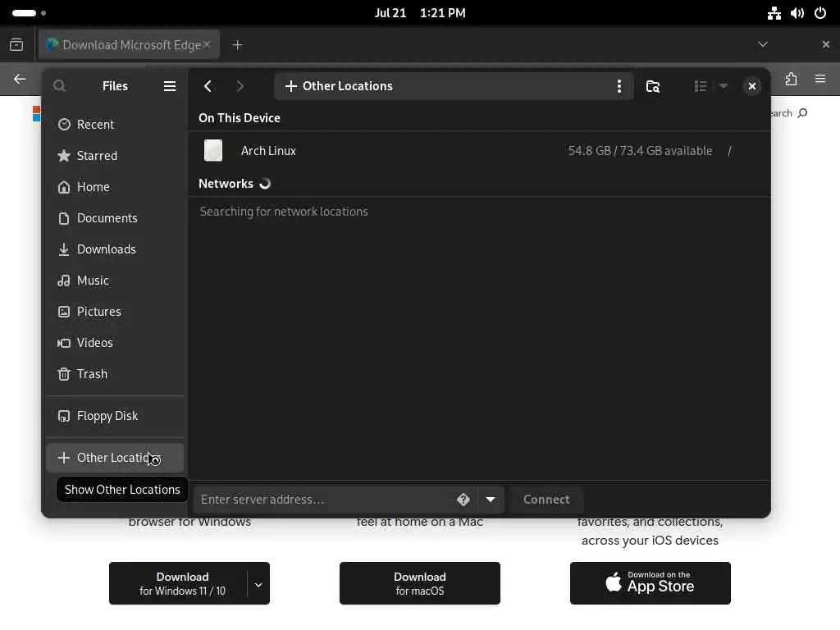Viewport: 840px width, 630px height.
Task: Click the search icon in Files sidebar
Action: click(x=59, y=85)
